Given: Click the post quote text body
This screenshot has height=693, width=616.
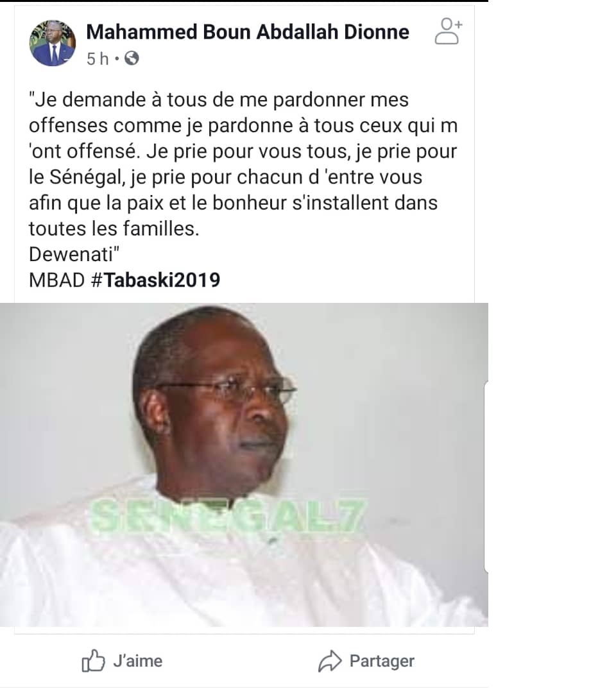Looking at the screenshot, I should [243, 177].
